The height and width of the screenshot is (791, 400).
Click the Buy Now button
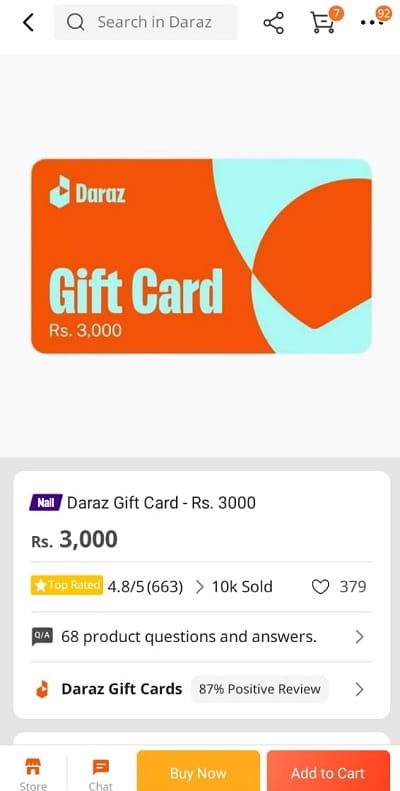198,773
